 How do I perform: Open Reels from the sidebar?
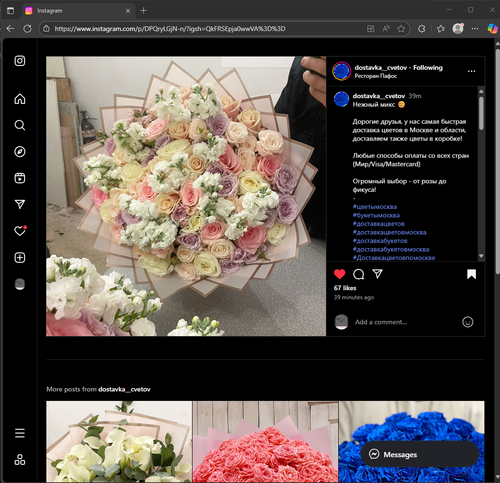click(20, 178)
